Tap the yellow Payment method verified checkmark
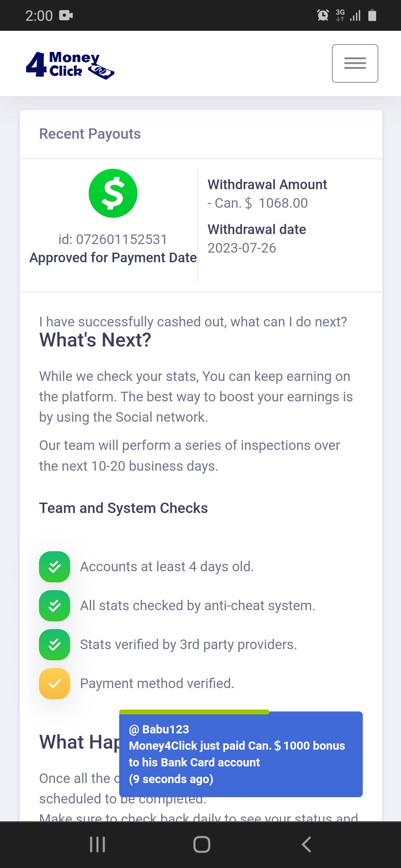 click(55, 684)
